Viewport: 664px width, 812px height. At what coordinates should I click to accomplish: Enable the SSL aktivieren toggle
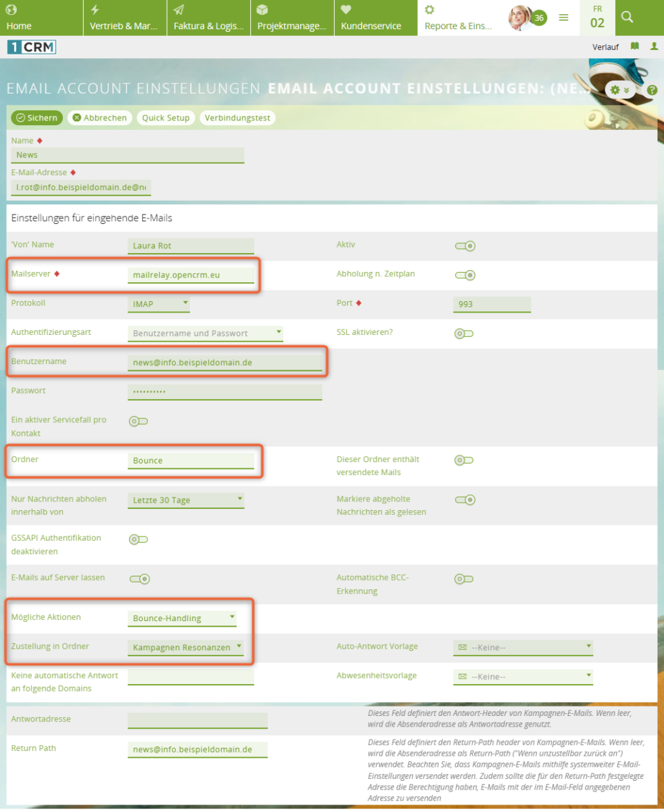coord(464,333)
